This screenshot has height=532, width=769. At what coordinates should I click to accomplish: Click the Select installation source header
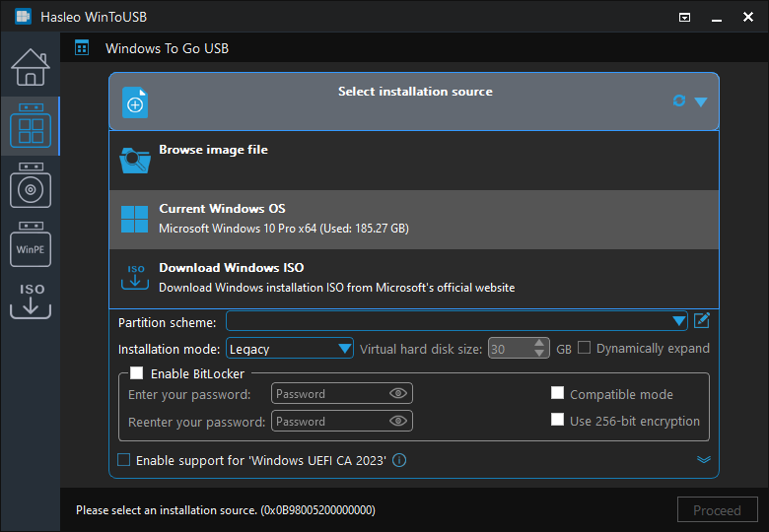coord(414,101)
